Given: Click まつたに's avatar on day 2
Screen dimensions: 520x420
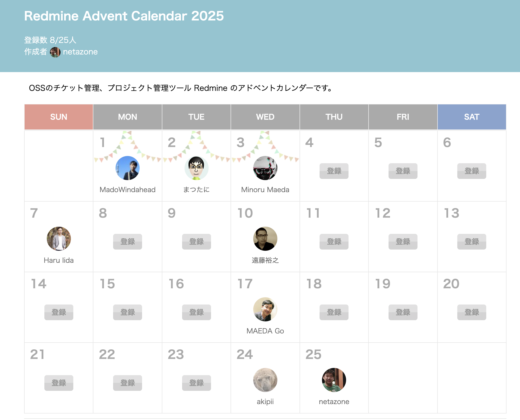Looking at the screenshot, I should pyautogui.click(x=196, y=168).
